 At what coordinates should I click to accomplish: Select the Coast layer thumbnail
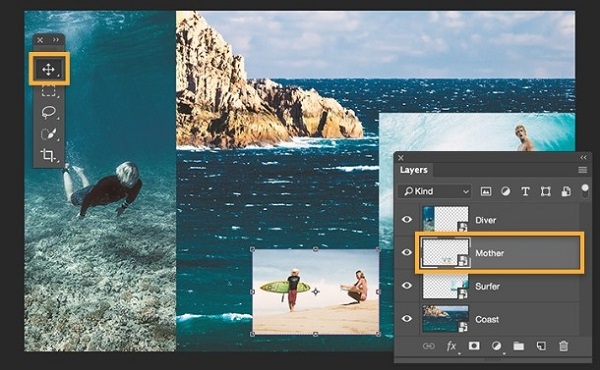[x=445, y=318]
